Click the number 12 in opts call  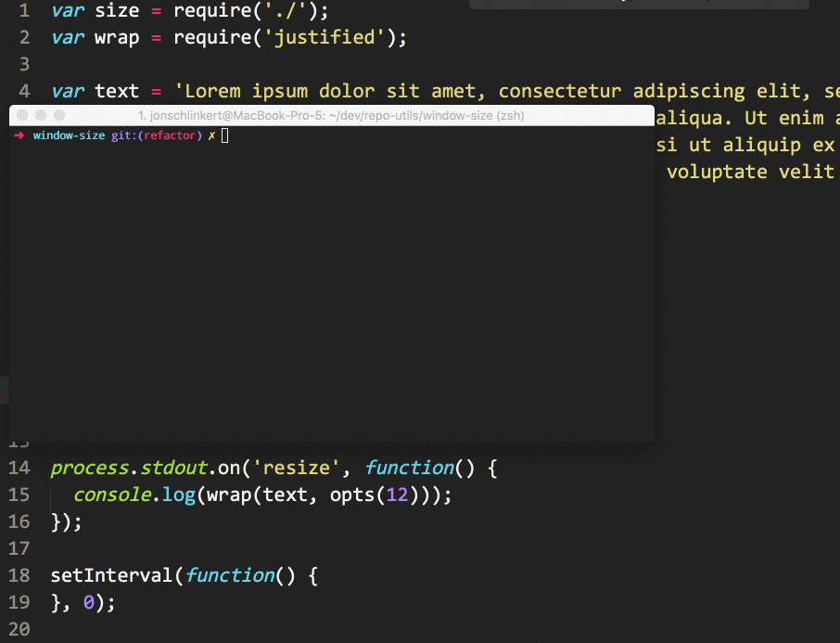[397, 495]
